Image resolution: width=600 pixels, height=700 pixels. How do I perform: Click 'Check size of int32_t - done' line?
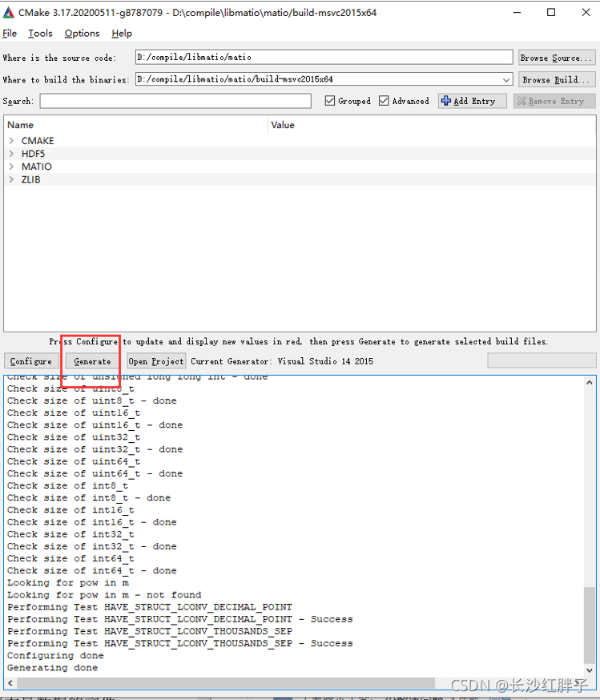(x=92, y=546)
